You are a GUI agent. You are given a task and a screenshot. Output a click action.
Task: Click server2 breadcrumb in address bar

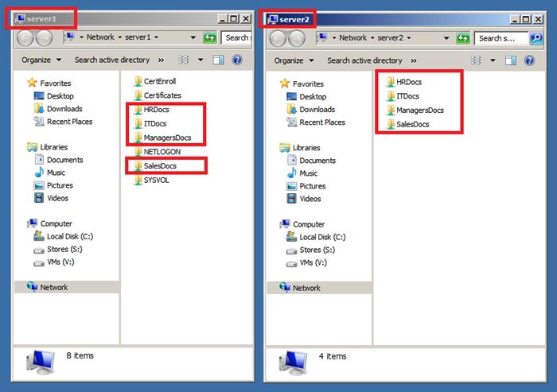tap(390, 37)
